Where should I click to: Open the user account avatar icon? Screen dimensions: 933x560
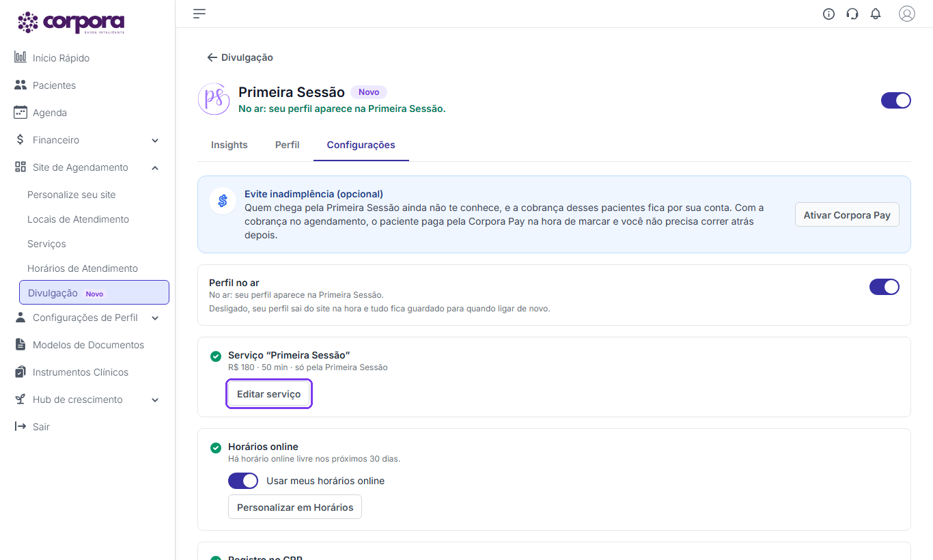click(907, 14)
